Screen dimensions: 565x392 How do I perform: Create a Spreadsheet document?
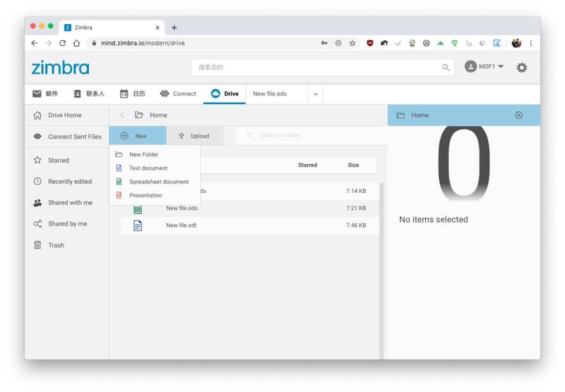pyautogui.click(x=155, y=182)
